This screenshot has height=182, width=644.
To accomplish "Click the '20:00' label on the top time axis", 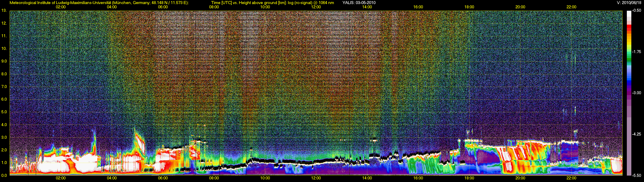I will (520, 7).
